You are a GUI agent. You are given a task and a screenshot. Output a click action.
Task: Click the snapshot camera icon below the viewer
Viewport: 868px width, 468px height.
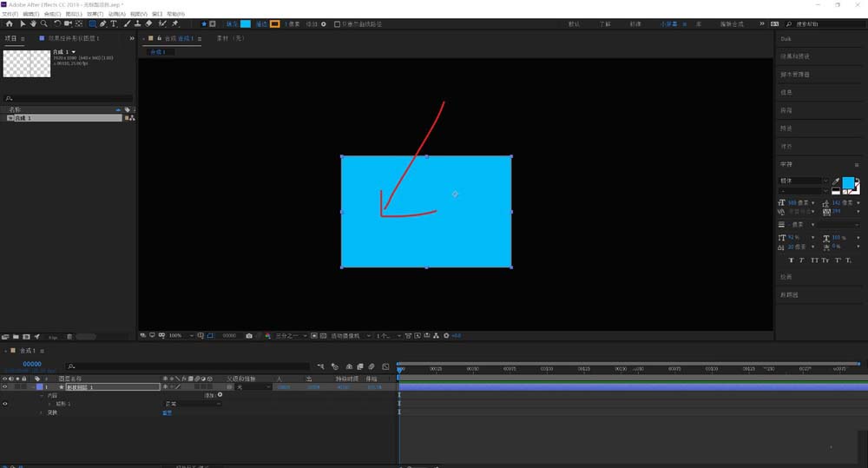pyautogui.click(x=249, y=336)
